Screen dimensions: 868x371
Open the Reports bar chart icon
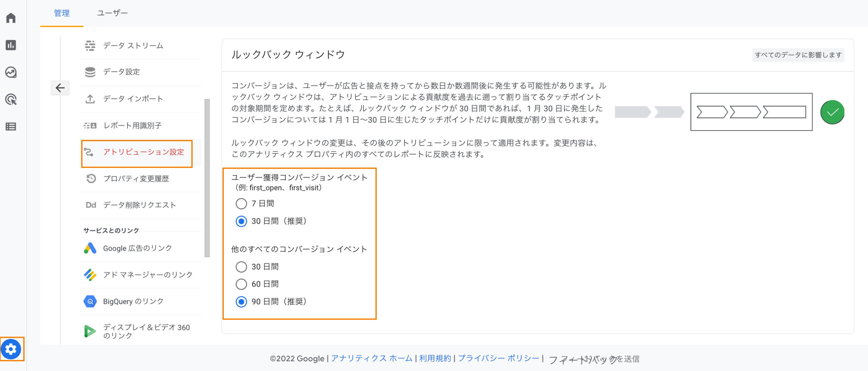11,45
